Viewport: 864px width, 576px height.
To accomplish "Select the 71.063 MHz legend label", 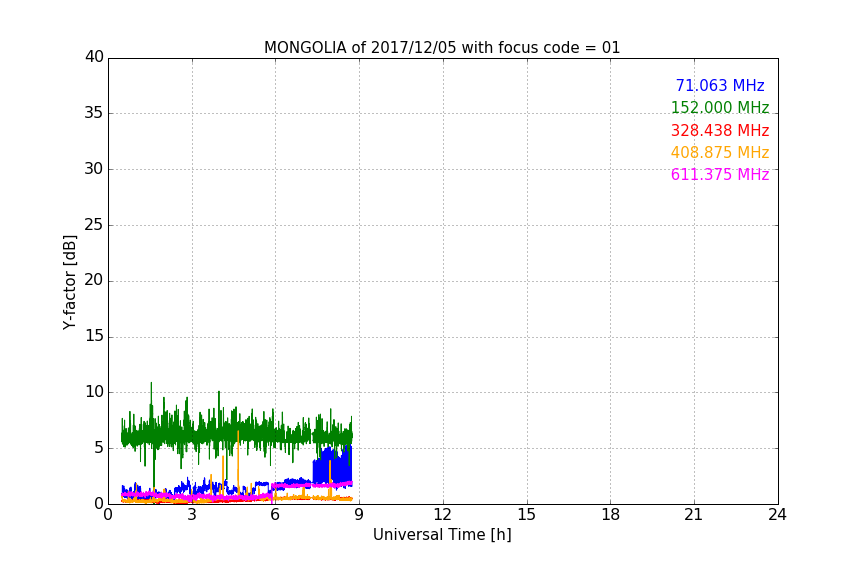I will [720, 85].
